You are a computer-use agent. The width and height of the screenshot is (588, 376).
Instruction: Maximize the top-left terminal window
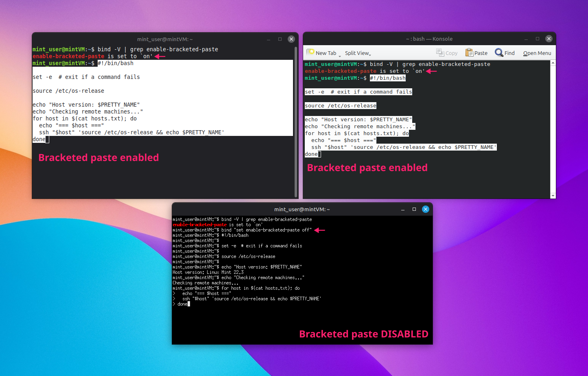click(280, 39)
